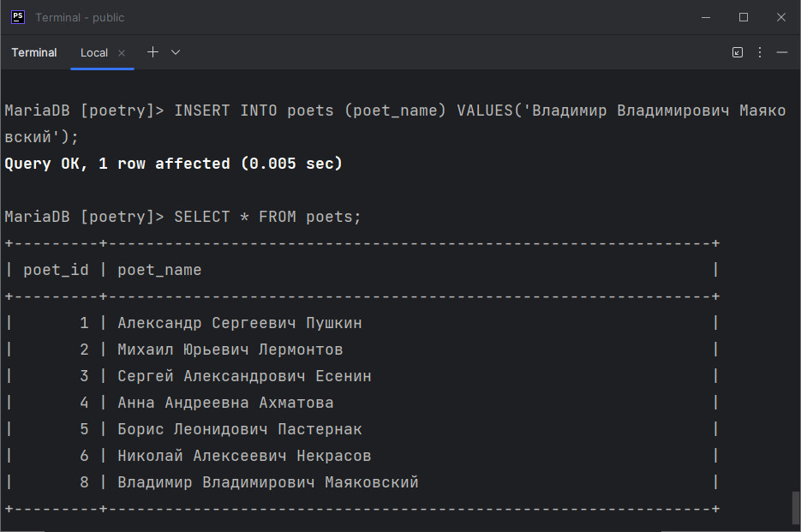This screenshot has height=532, width=801.
Task: Click poet_id value 8
Action: (84, 482)
